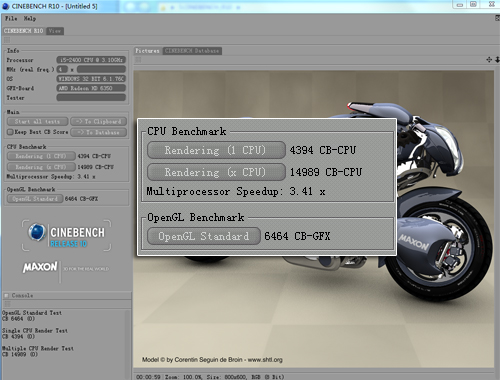The image size is (500, 380).
Task: Click the Start all tests button
Action: [x=37, y=121]
